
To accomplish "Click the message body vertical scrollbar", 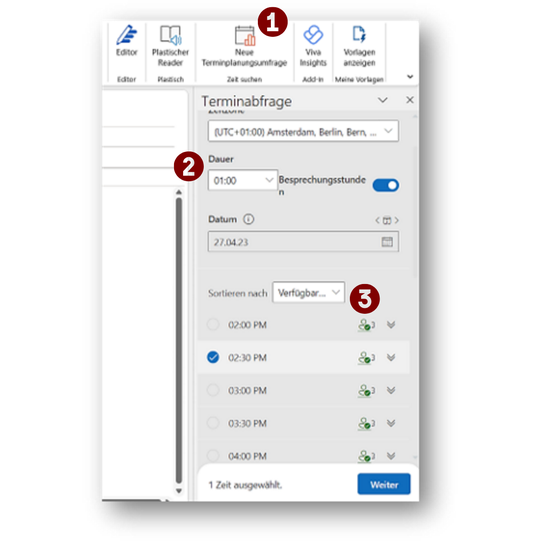I will pyautogui.click(x=178, y=341).
